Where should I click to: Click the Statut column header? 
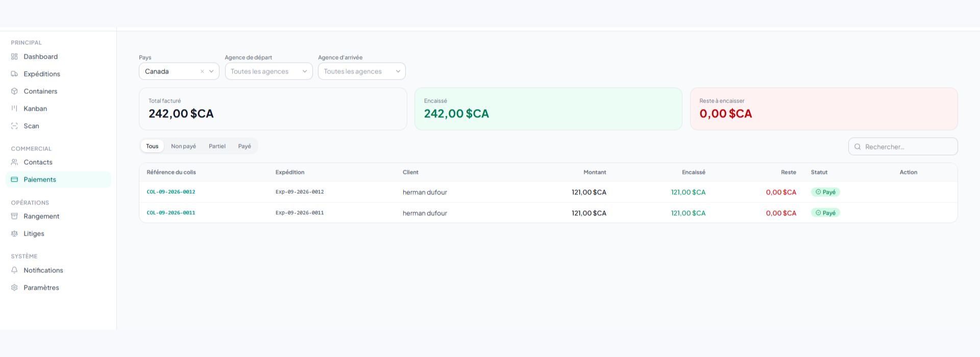pyautogui.click(x=819, y=172)
